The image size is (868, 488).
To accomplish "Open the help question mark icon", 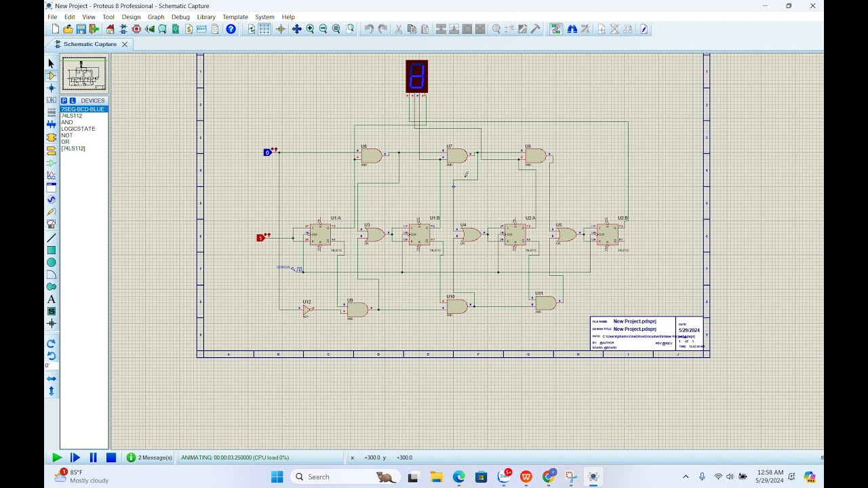I will (x=231, y=29).
